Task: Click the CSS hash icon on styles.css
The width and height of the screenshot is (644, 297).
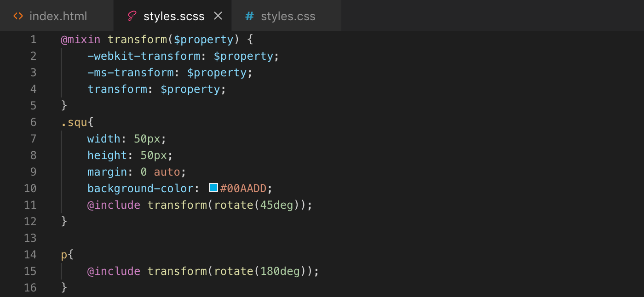Action: pos(249,16)
